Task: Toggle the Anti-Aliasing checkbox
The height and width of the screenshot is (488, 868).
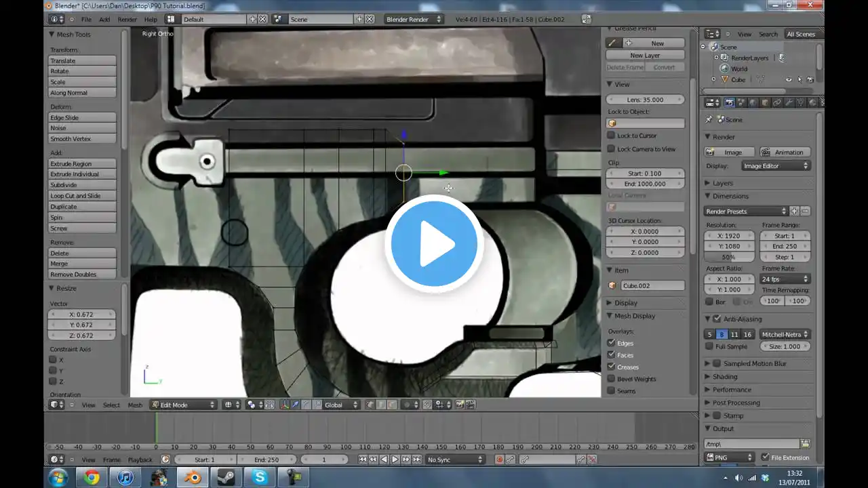Action: (x=717, y=319)
